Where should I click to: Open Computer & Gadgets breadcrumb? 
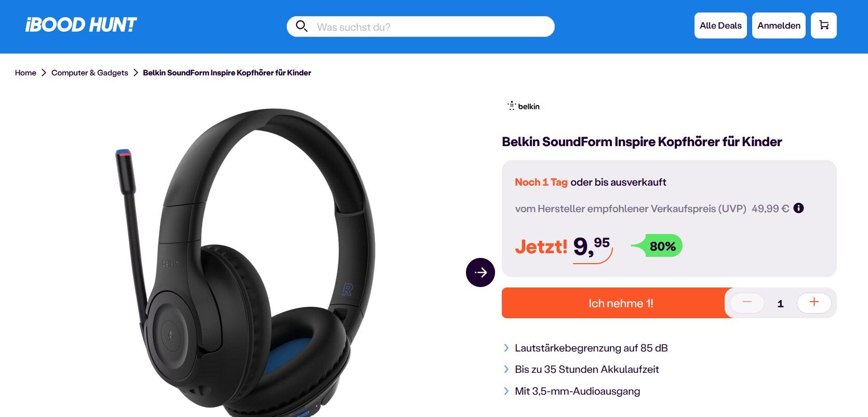coord(89,73)
